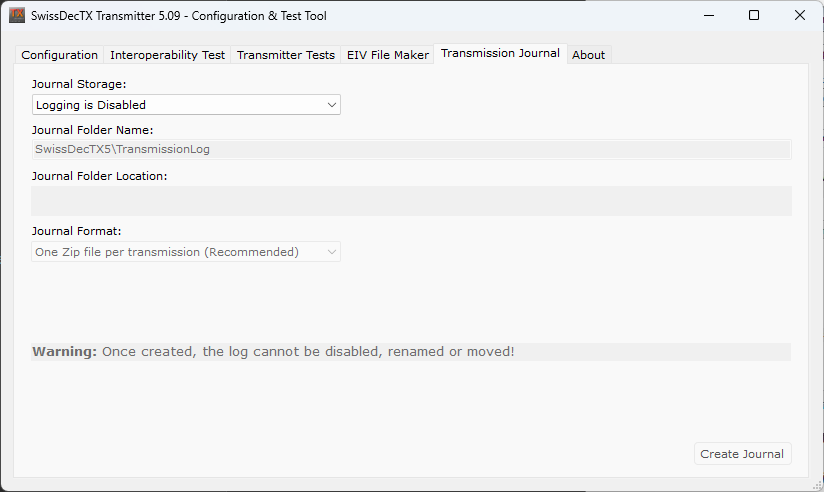Click the window title bar text
The image size is (824, 492).
click(x=179, y=15)
